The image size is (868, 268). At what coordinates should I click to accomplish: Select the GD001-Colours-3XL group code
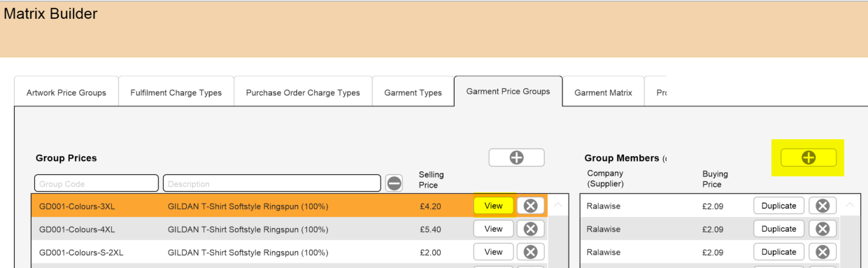point(77,206)
